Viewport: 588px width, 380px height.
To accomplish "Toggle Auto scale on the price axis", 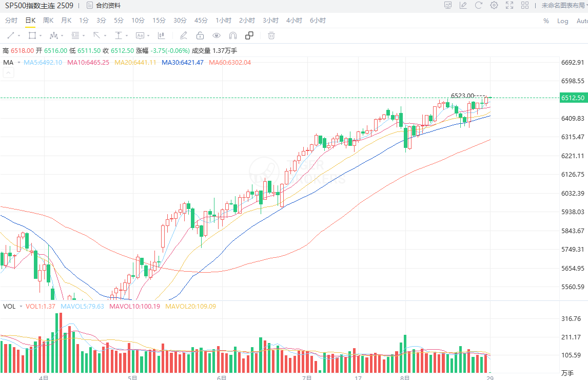I will point(582,21).
